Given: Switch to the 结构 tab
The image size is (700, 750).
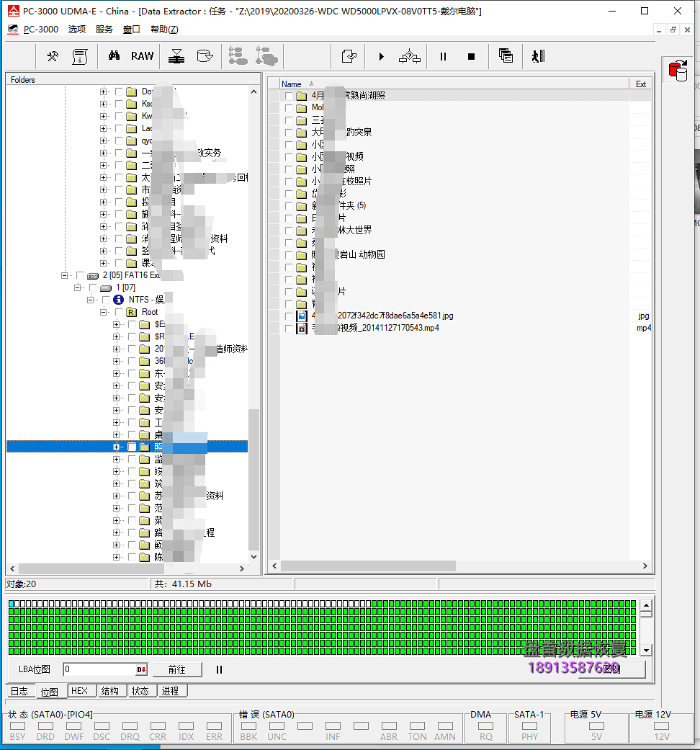Looking at the screenshot, I should point(110,691).
